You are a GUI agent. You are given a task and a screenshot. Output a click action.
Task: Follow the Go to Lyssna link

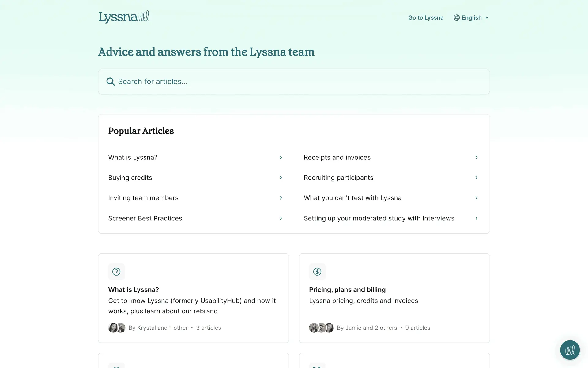coord(426,18)
